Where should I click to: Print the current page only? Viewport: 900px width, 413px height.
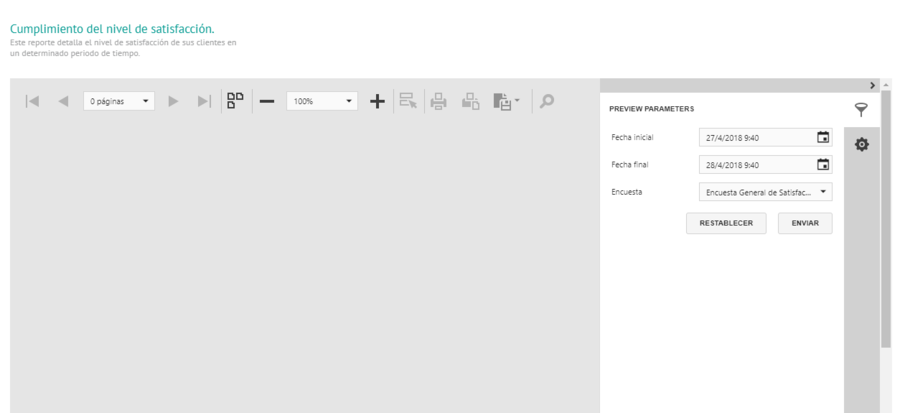pyautogui.click(x=470, y=101)
